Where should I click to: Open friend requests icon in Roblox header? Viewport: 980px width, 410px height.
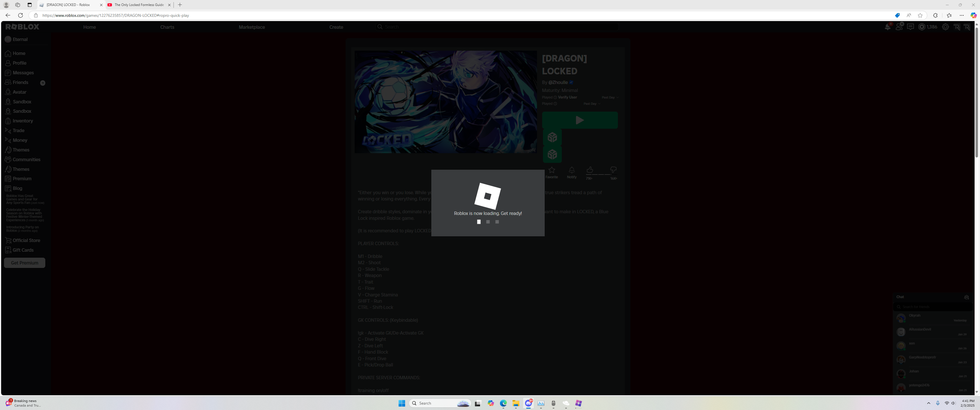899,27
